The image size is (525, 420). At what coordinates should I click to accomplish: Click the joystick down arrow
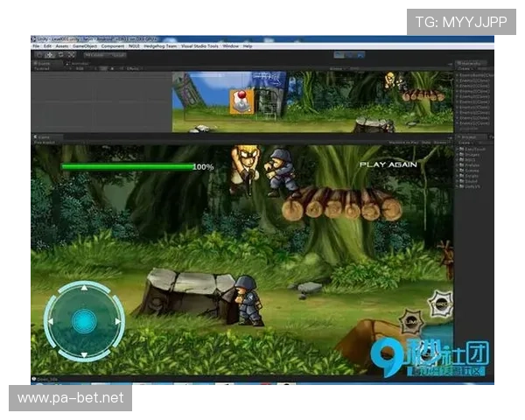click(84, 354)
